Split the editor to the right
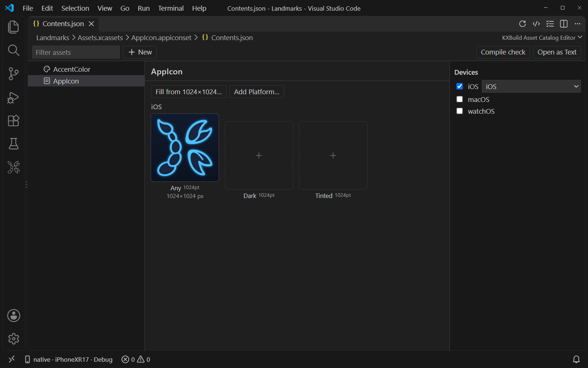The image size is (588, 368). coord(564,24)
